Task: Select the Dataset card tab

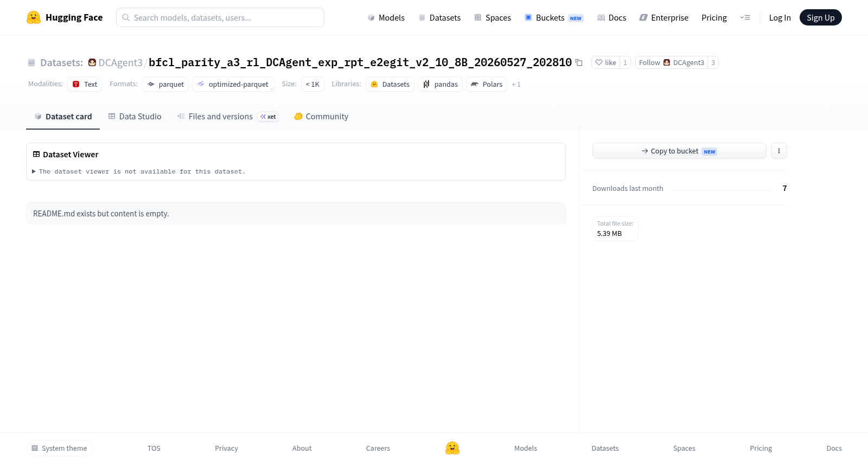Action: tap(63, 116)
